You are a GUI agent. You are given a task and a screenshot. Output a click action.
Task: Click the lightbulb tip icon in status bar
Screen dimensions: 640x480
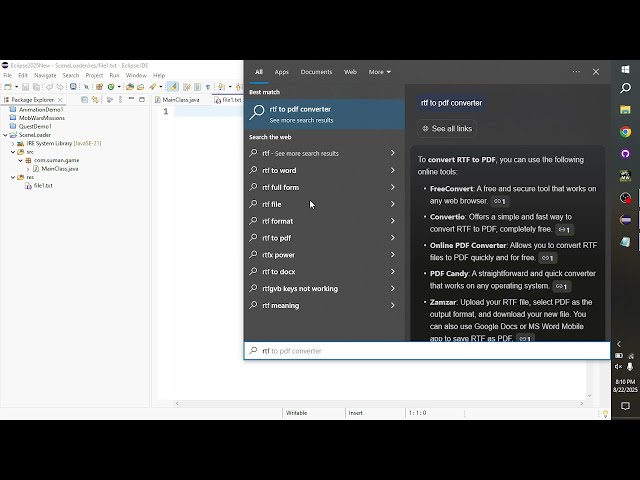605,413
